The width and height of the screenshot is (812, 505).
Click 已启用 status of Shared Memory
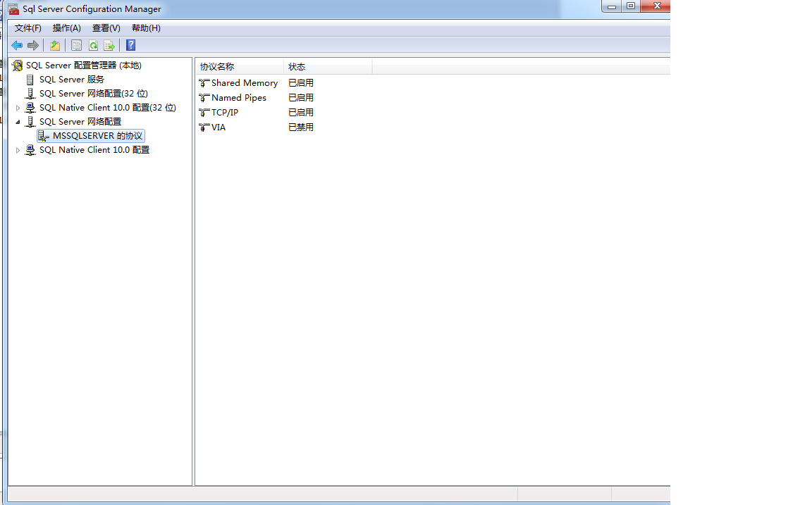(301, 83)
